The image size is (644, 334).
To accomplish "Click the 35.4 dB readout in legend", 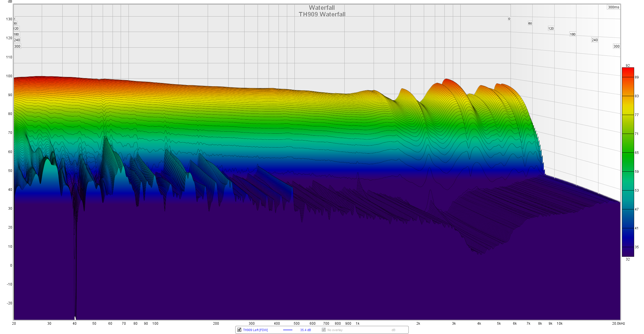I will pos(305,330).
